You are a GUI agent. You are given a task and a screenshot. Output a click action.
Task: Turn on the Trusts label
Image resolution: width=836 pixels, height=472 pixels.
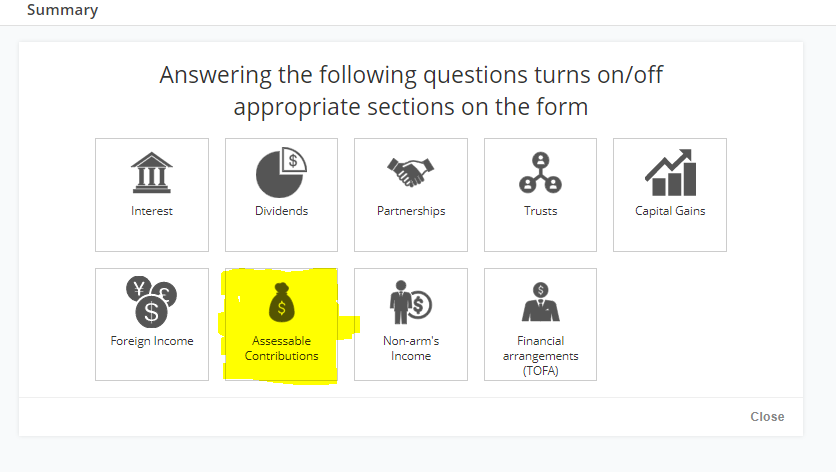point(541,211)
